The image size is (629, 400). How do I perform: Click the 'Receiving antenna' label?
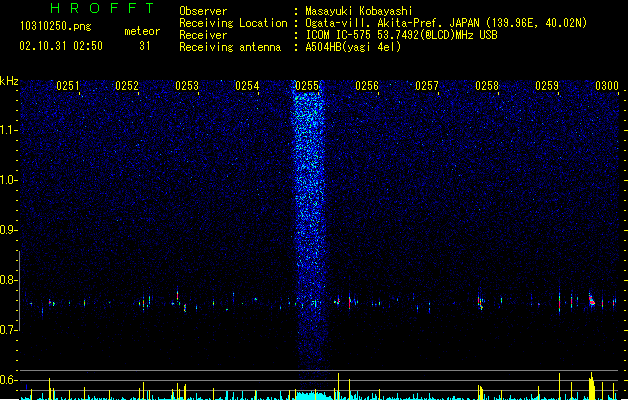(x=230, y=47)
